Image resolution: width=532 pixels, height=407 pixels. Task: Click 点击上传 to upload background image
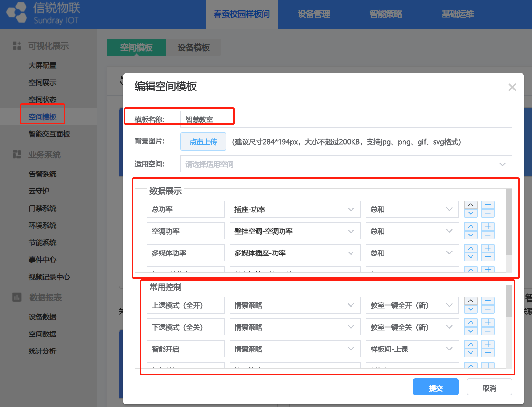point(203,142)
